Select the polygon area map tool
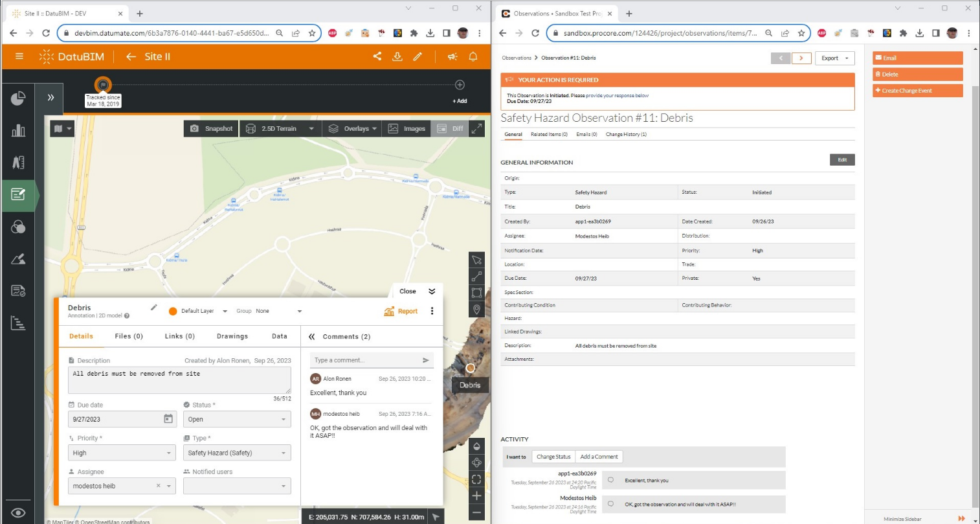The image size is (980, 524). (476, 293)
